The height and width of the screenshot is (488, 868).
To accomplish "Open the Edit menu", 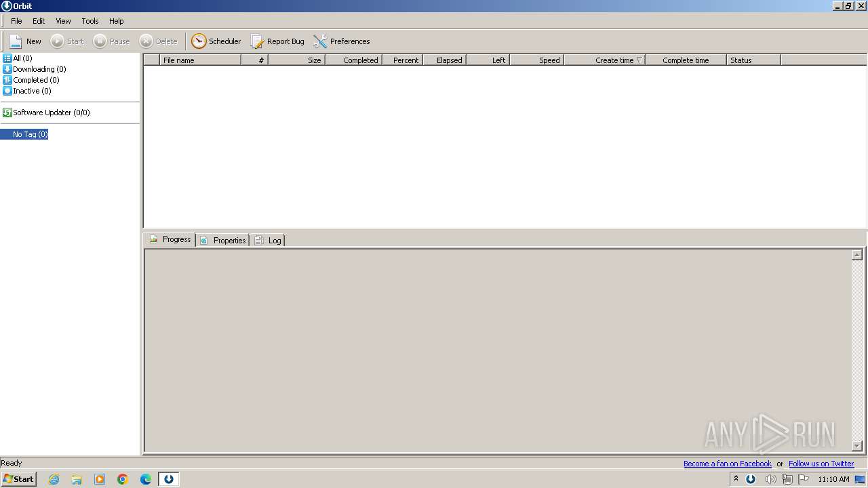I will point(39,21).
